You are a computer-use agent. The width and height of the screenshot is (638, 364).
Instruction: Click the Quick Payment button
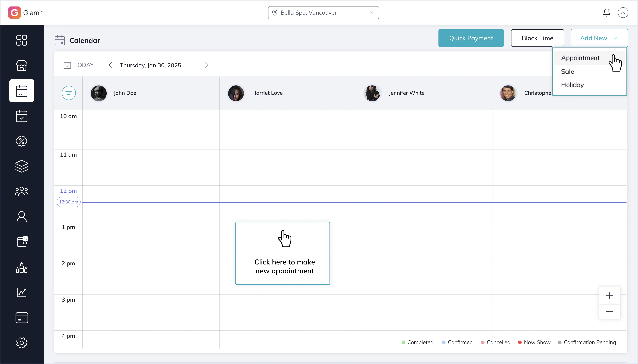pos(471,38)
